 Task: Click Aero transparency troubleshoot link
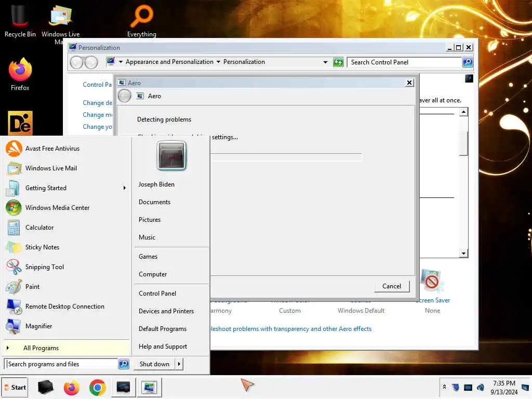291,329
